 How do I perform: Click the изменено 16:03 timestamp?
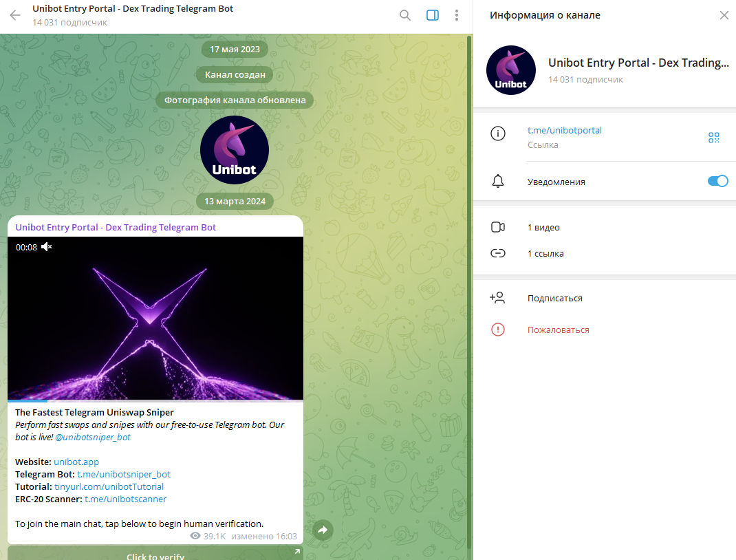coord(264,536)
